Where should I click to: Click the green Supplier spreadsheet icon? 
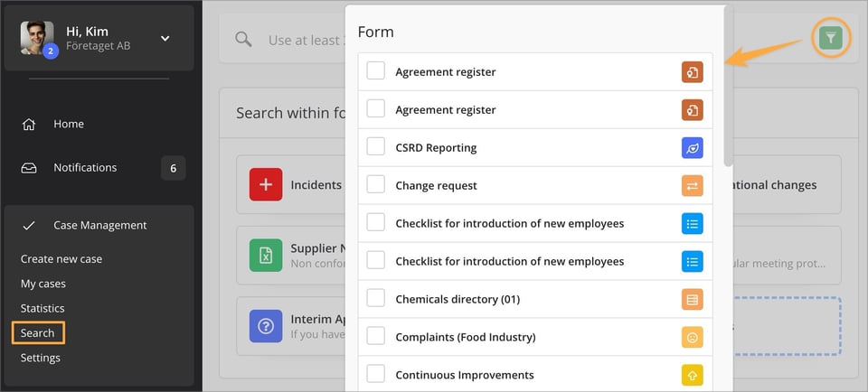(266, 256)
